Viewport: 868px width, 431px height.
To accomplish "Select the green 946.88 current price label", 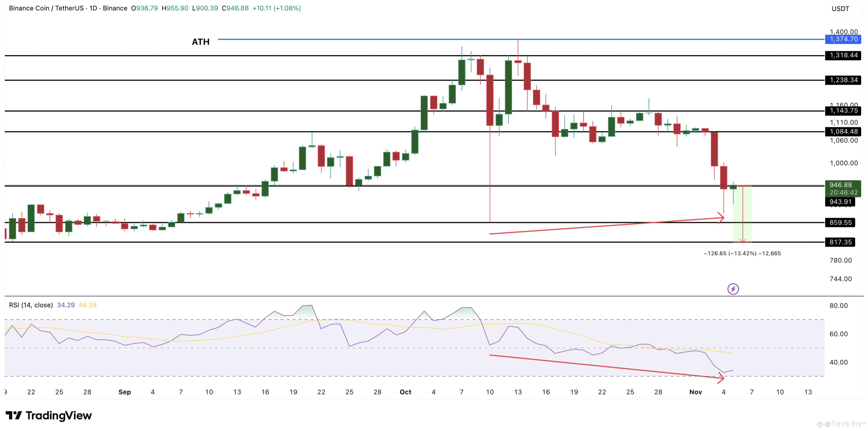I will pos(843,188).
